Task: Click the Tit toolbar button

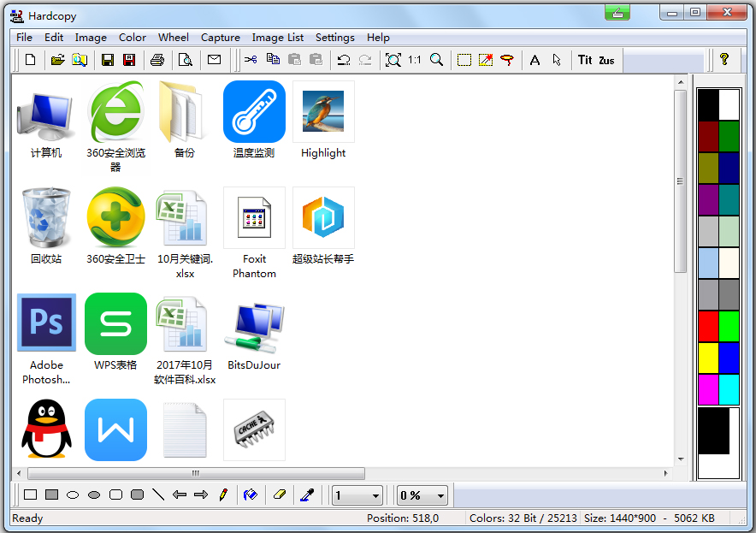Action: tap(585, 60)
